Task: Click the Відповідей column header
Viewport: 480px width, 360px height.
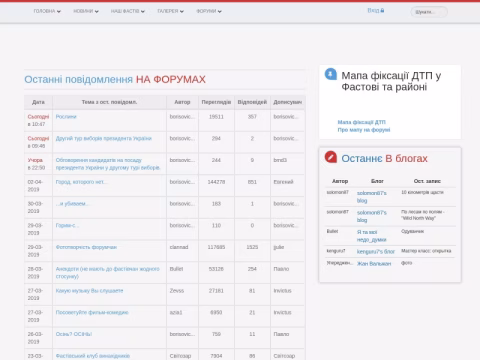Action: (252, 102)
